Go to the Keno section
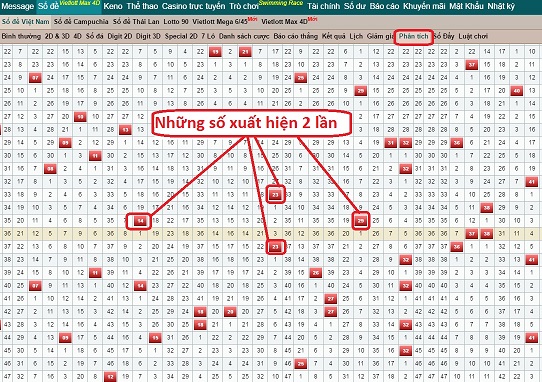 pyautogui.click(x=113, y=6)
